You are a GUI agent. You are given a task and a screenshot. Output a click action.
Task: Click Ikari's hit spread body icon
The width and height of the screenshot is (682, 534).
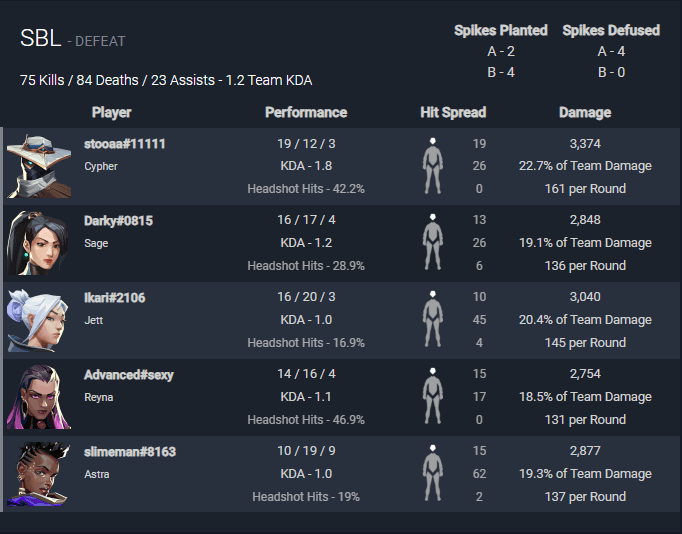433,319
